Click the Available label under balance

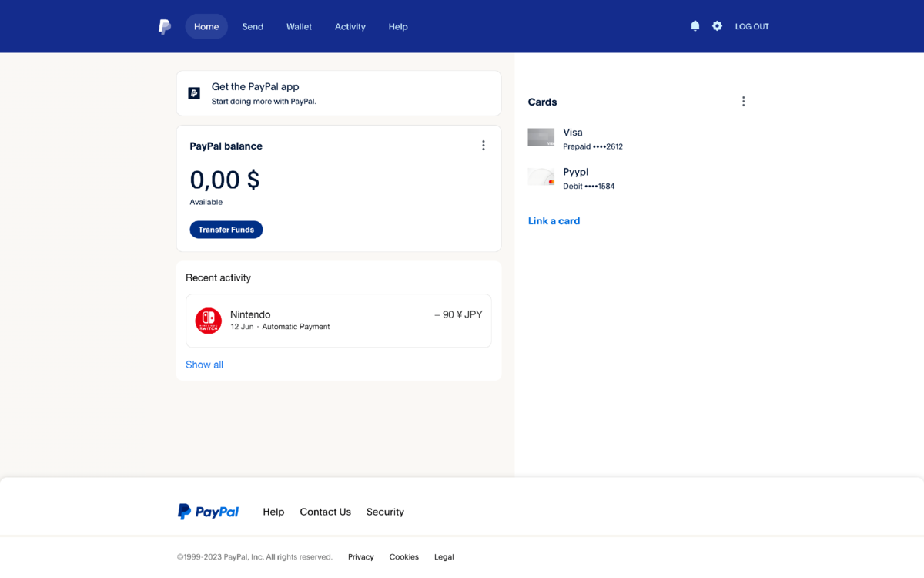point(206,202)
